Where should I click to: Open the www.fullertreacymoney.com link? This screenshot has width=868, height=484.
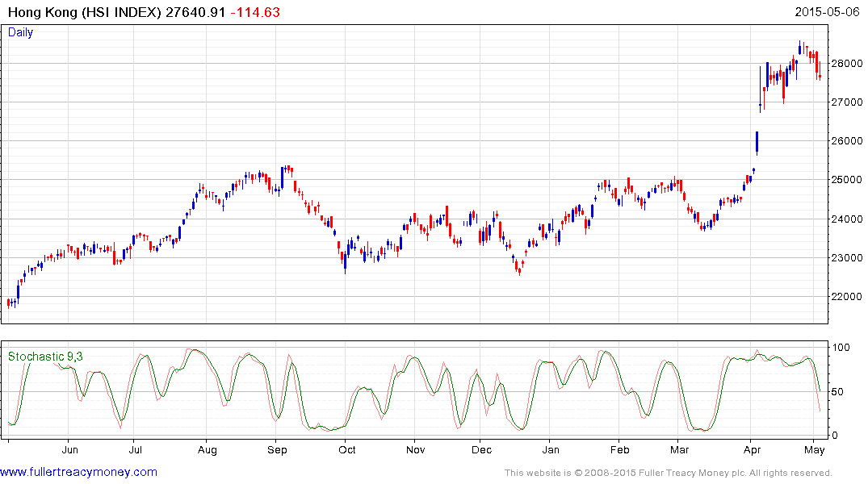click(x=78, y=472)
